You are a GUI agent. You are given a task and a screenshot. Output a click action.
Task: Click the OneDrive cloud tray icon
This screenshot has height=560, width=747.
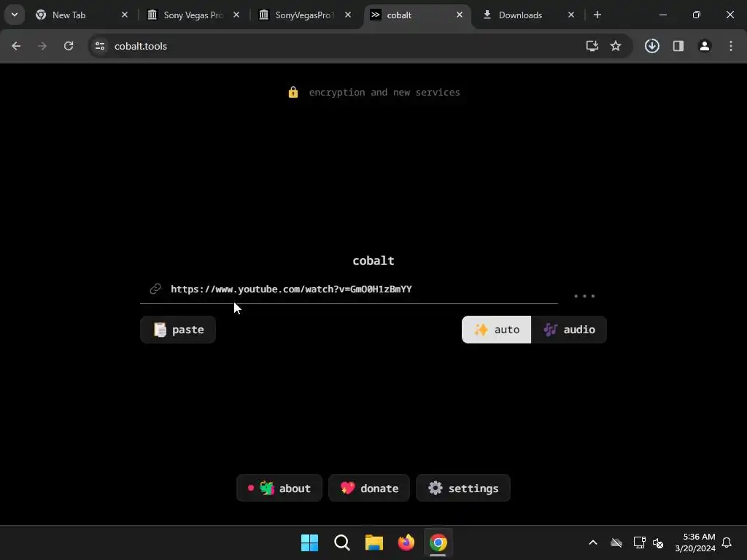point(616,542)
